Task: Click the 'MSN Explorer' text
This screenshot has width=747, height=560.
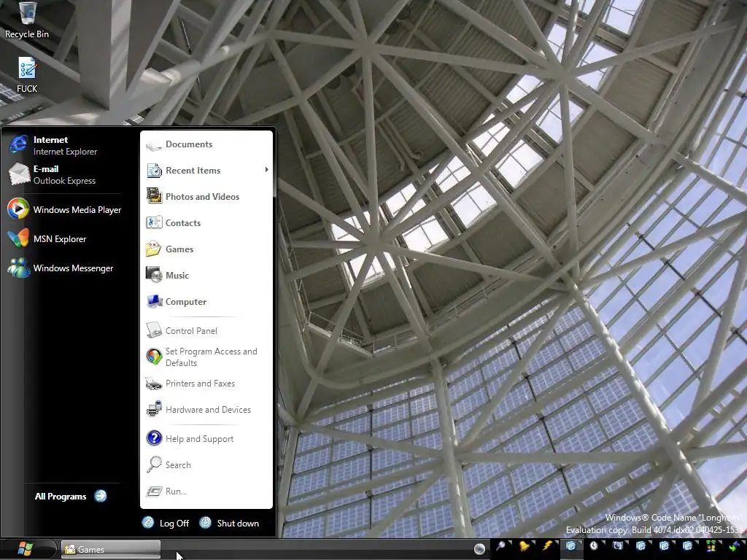Action: 60,239
